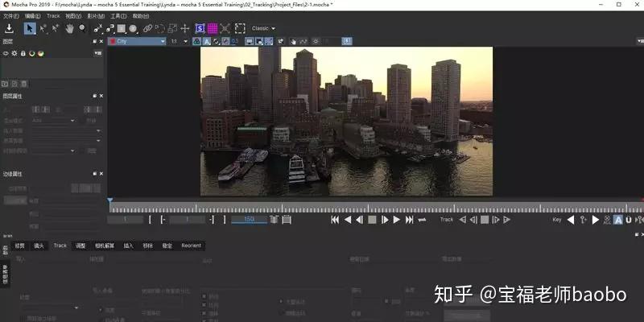
Task: Click the film-strip icon beside the trash icon
Action: pos(287,220)
